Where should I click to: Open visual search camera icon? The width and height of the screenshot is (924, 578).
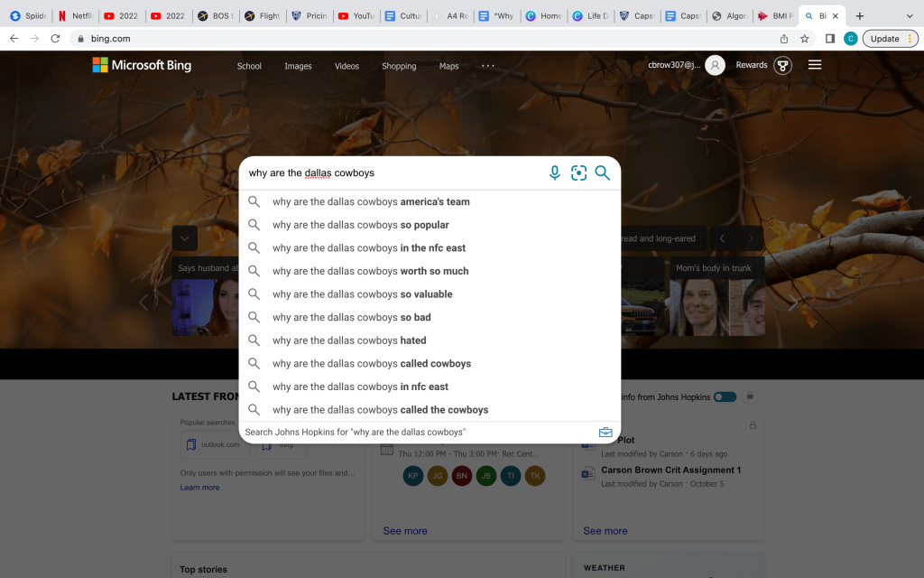coord(578,173)
